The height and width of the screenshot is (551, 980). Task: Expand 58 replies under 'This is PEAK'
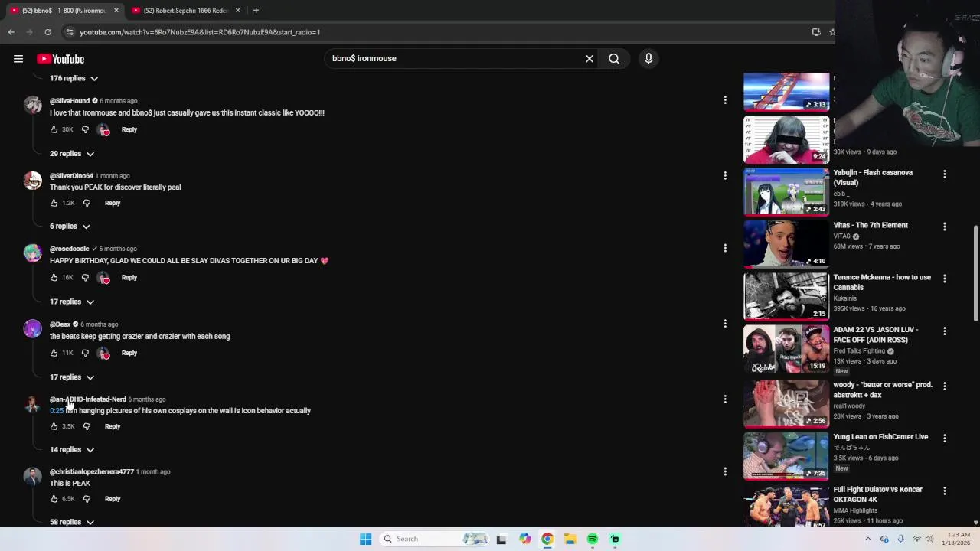(x=72, y=522)
